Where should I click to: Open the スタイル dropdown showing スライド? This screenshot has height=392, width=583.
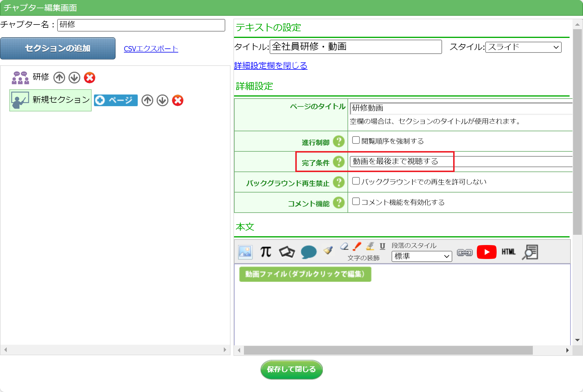pos(523,47)
